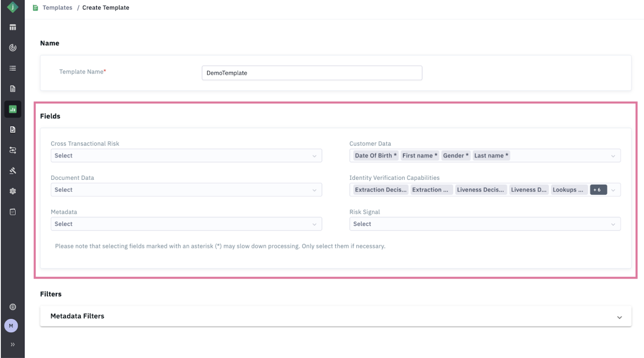Click the green diamond logo icon
644x358 pixels.
click(12, 7)
